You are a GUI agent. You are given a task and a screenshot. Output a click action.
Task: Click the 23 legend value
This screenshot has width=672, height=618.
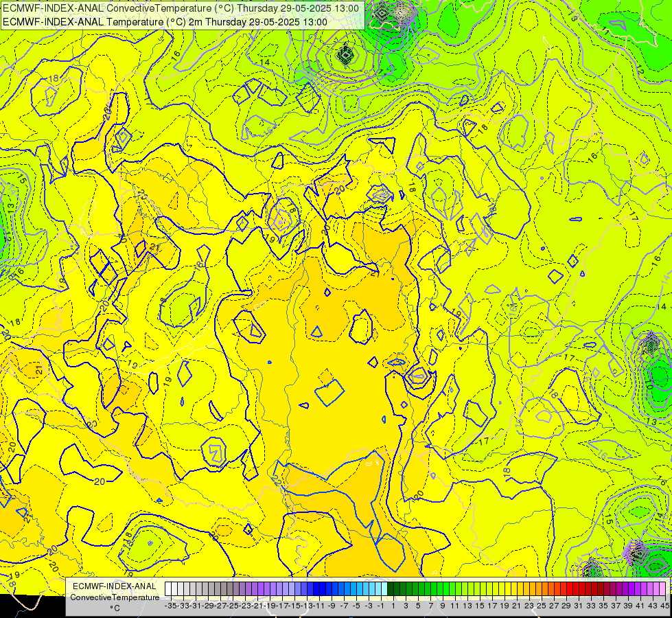pyautogui.click(x=529, y=606)
